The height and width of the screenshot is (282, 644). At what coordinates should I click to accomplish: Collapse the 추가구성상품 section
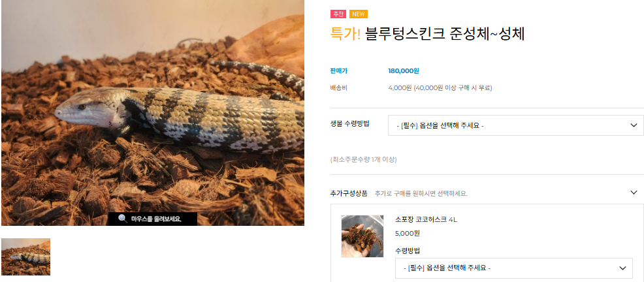pos(634,192)
